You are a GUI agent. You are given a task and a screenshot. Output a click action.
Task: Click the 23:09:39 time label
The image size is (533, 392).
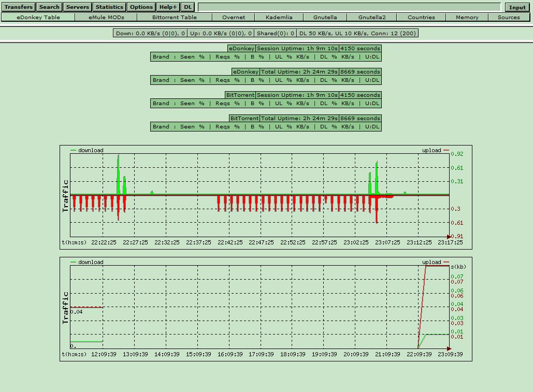pyautogui.click(x=450, y=354)
